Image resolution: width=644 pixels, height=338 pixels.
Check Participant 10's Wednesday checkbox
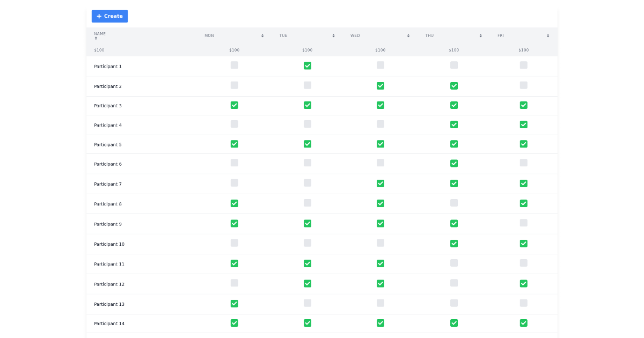tap(380, 243)
